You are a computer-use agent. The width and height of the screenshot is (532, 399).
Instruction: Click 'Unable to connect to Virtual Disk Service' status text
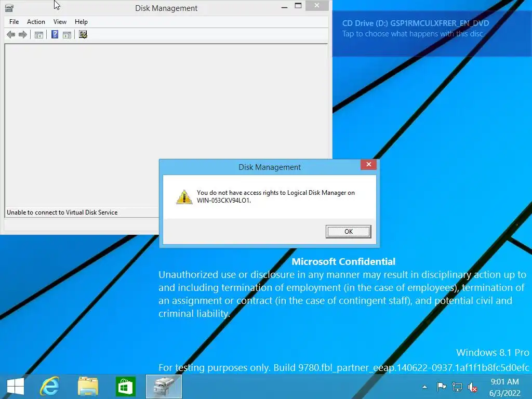pyautogui.click(x=62, y=212)
